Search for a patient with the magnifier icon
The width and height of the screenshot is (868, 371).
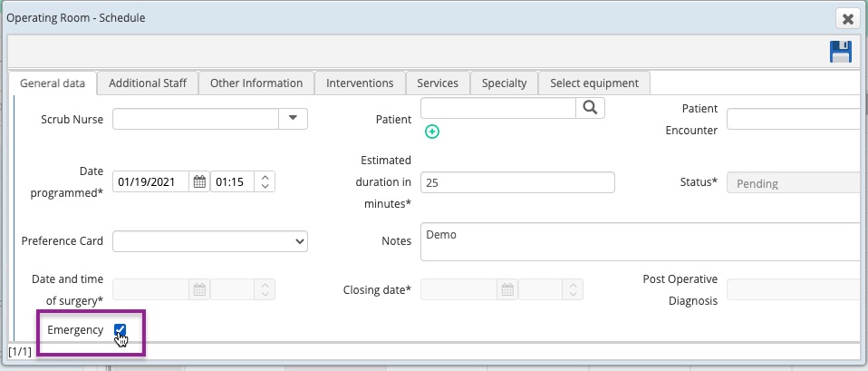[590, 108]
